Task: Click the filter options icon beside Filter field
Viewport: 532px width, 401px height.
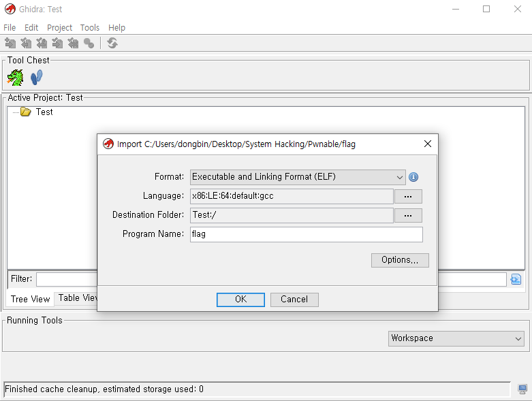Action: pos(516,279)
